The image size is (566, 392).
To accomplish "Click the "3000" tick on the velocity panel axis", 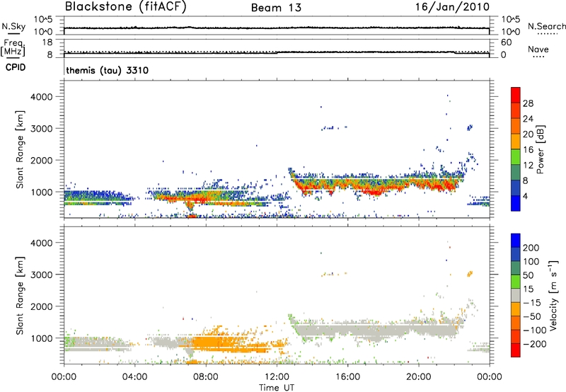I will pyautogui.click(x=41, y=275).
